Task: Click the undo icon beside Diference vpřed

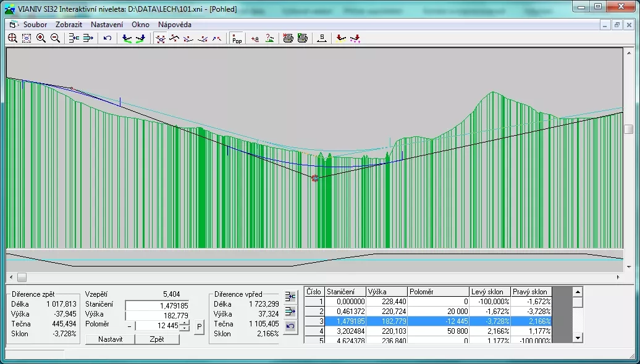Action: [x=290, y=326]
